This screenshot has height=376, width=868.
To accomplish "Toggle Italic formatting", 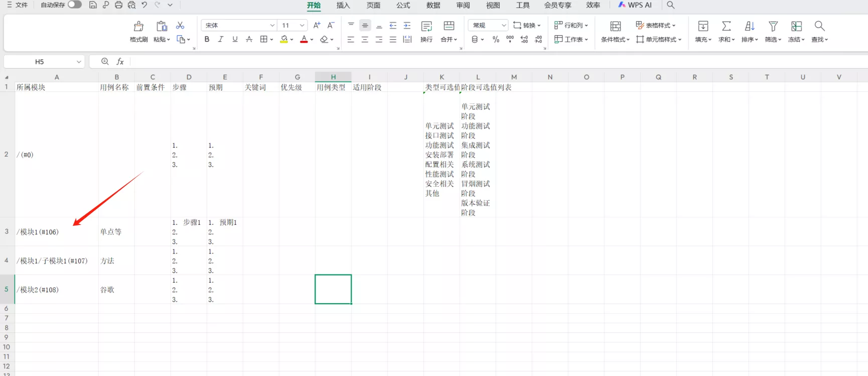I will 221,39.
